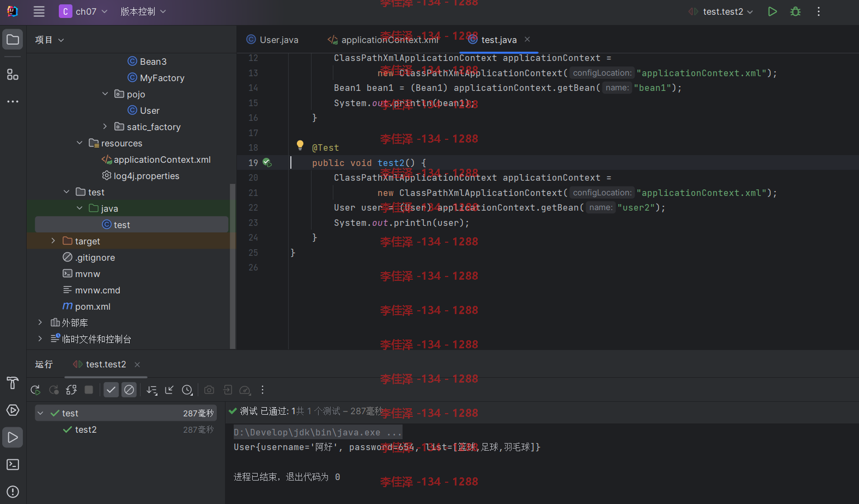This screenshot has height=504, width=859.
Task: Click the import tests icon
Action: click(228, 390)
